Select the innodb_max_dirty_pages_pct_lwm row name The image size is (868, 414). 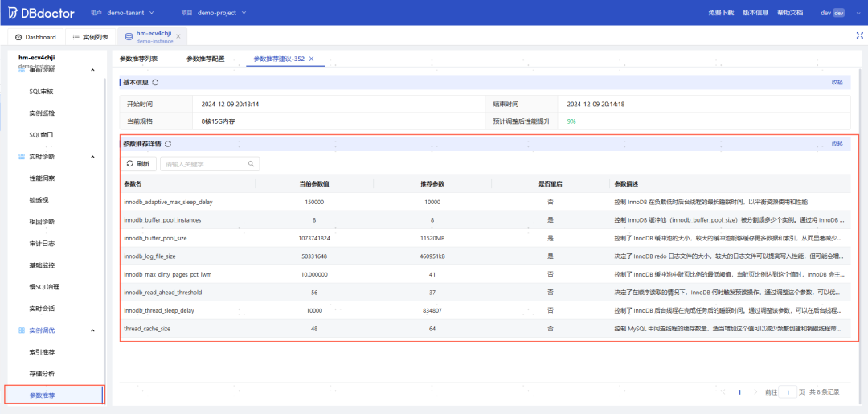168,274
